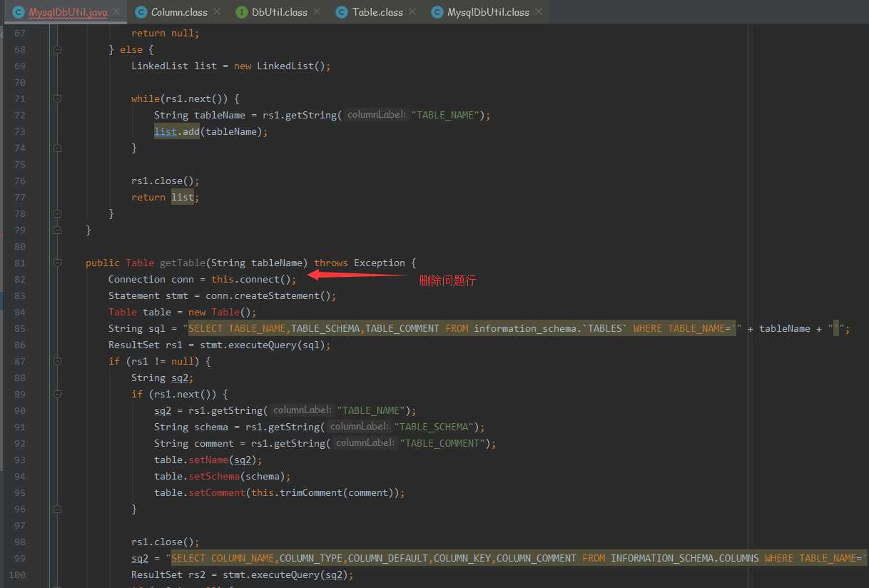The image size is (869, 588).
Task: Click line number 99 in the gutter
Action: click(x=19, y=559)
